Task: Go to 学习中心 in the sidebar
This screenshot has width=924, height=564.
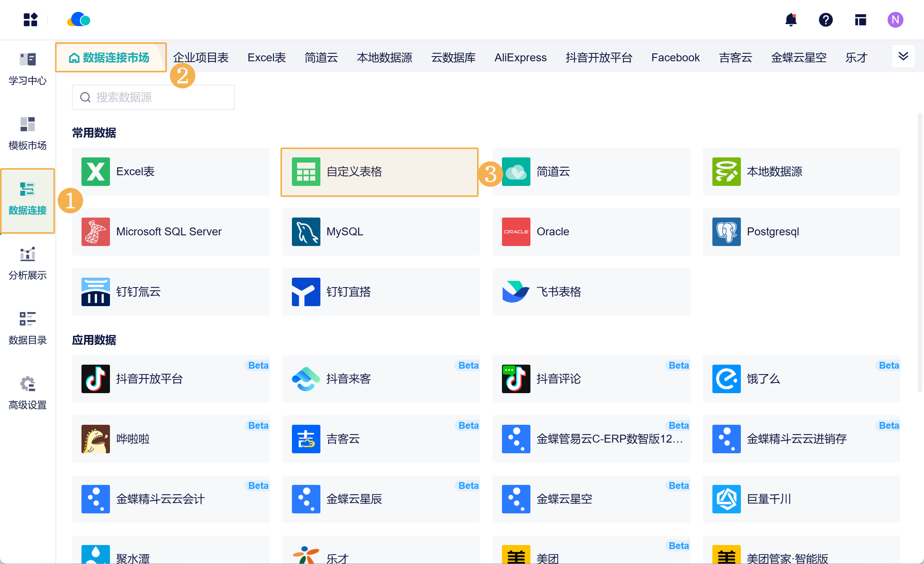Action: [x=28, y=69]
